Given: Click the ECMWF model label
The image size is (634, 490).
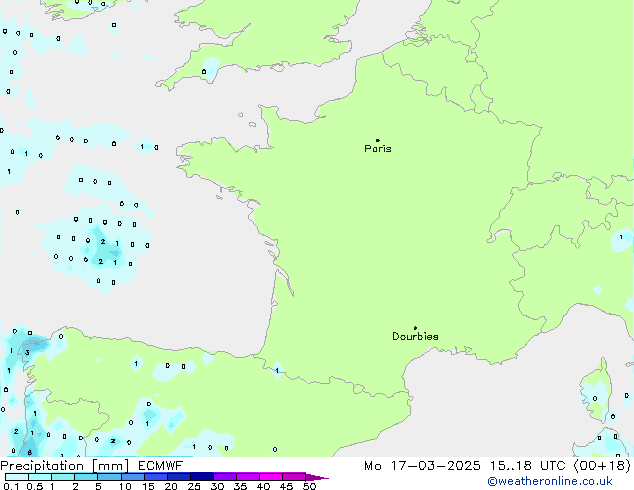Looking at the screenshot, I should (161, 466).
